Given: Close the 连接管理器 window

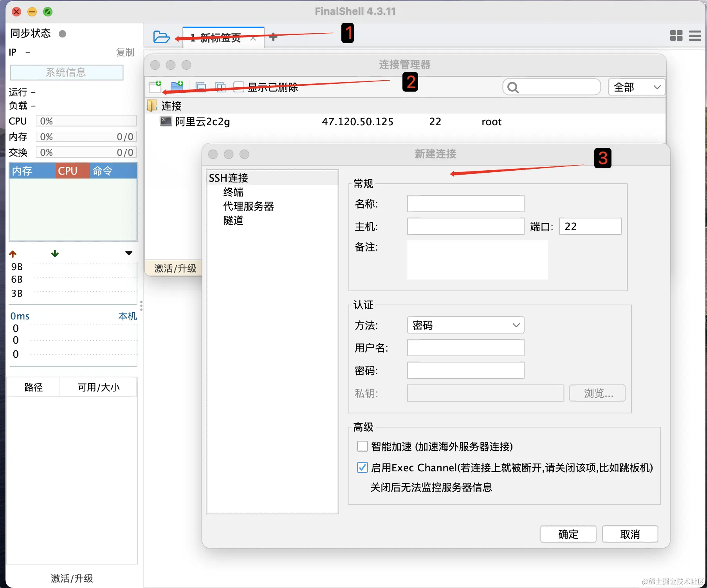Looking at the screenshot, I should [155, 65].
